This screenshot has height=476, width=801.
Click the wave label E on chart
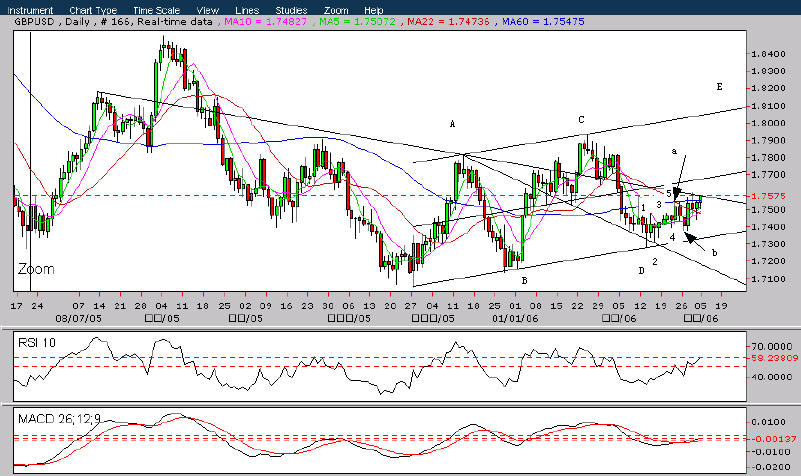tap(719, 86)
